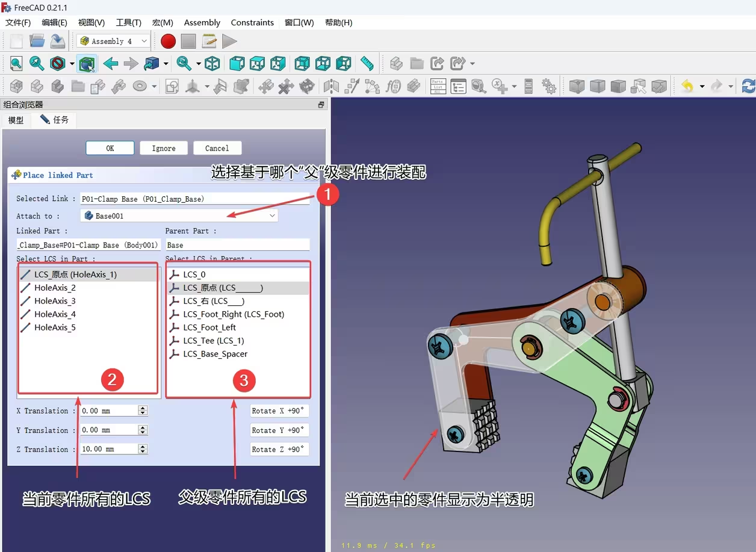Screen dimensions: 756x552
Task: Open the Assembly 4 workbench dropdown
Action: tap(113, 41)
